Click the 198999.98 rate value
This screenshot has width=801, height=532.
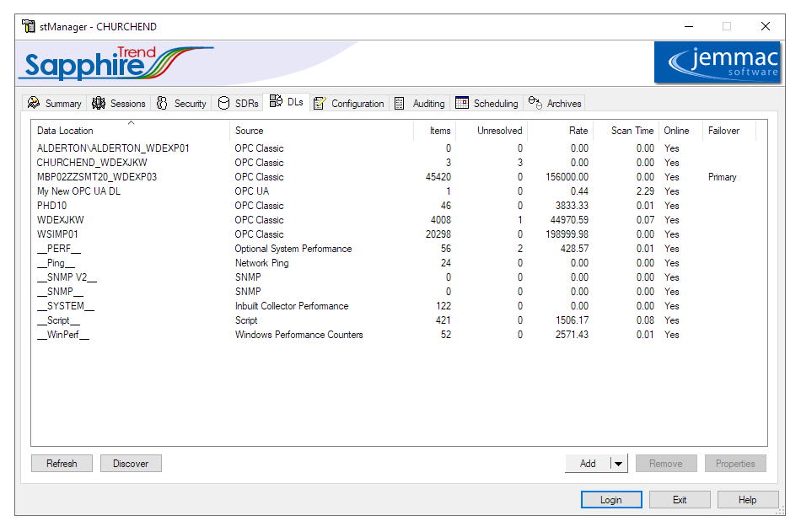[567, 234]
